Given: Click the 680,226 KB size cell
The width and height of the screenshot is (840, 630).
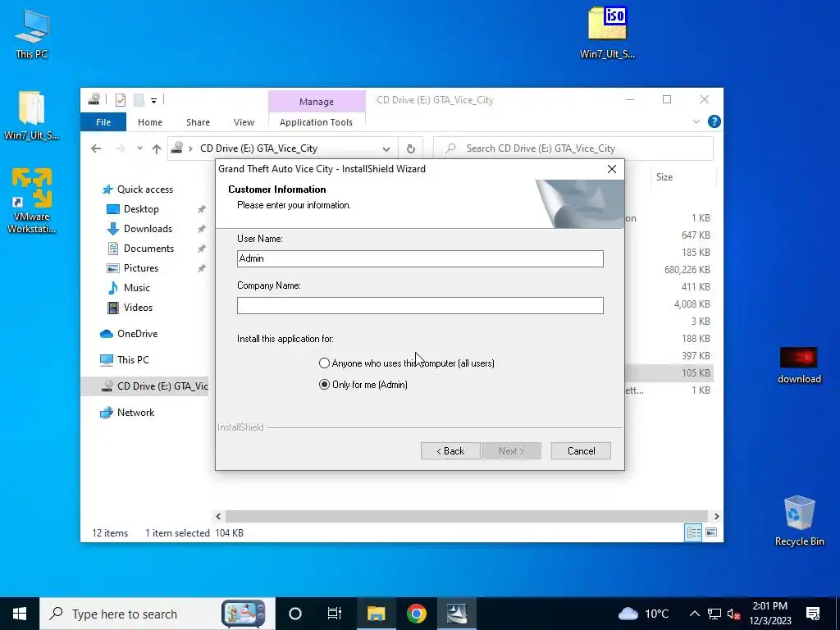Looking at the screenshot, I should (x=687, y=270).
